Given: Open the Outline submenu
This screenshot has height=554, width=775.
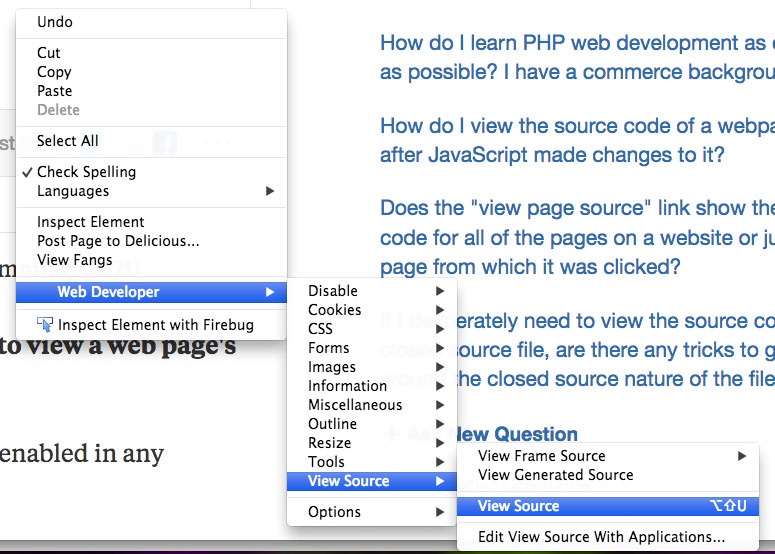Looking at the screenshot, I should (x=372, y=424).
